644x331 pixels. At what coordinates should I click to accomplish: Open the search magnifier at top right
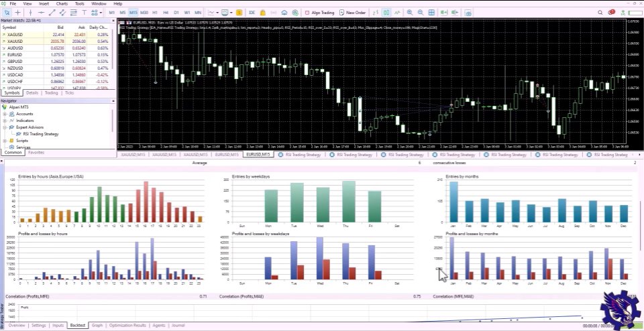[x=600, y=13]
